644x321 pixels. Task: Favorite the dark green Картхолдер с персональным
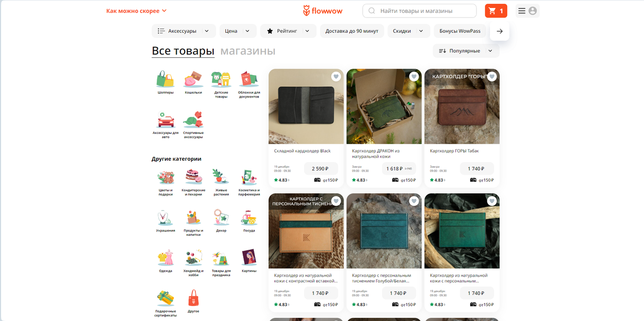click(x=492, y=201)
